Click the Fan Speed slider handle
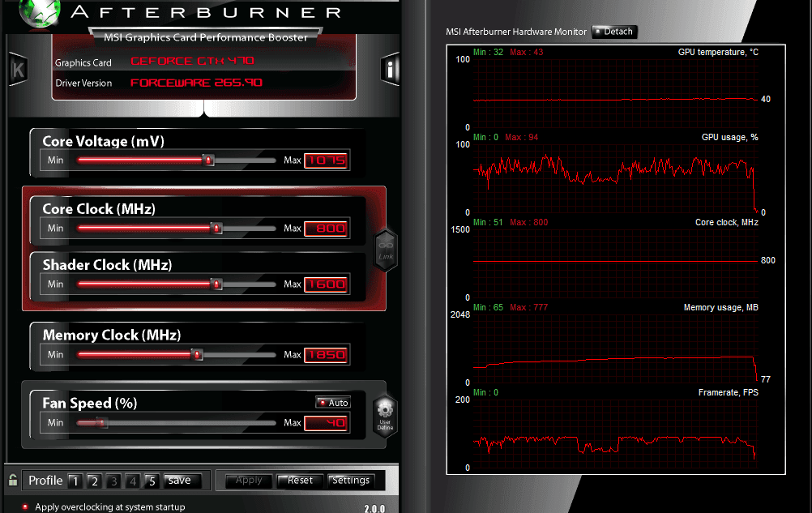 (x=102, y=423)
